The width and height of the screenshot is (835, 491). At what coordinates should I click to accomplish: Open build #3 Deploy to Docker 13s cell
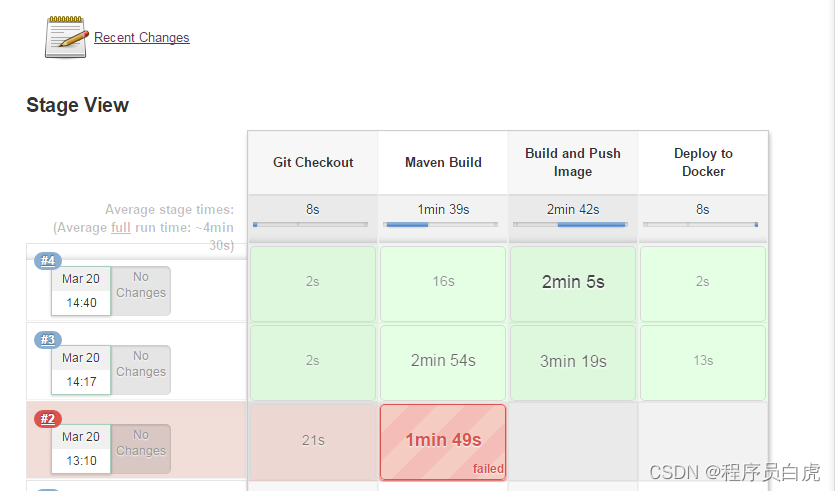click(x=703, y=361)
